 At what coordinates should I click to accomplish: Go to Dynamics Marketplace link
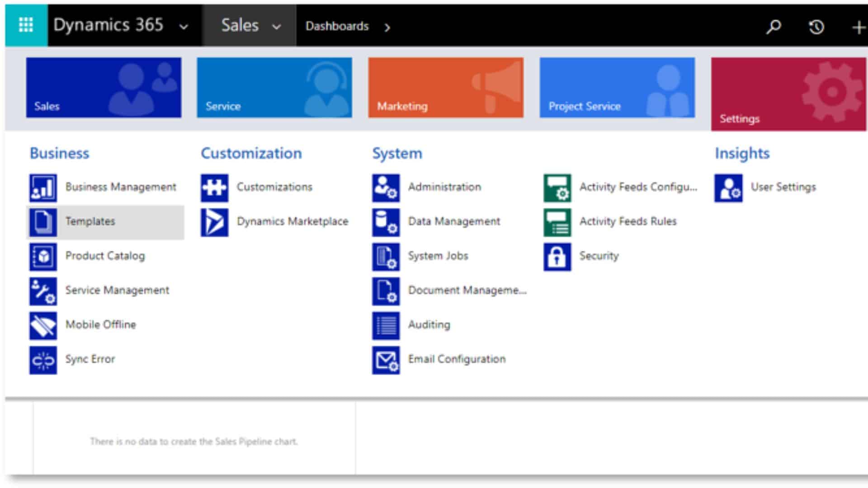click(292, 221)
